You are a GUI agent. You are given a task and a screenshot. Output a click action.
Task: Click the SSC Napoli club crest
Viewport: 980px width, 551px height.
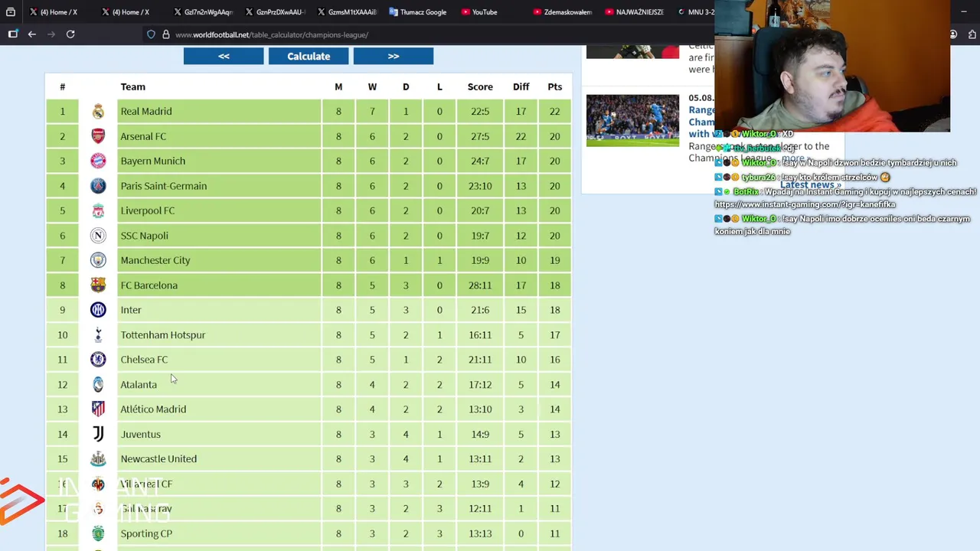coord(98,236)
